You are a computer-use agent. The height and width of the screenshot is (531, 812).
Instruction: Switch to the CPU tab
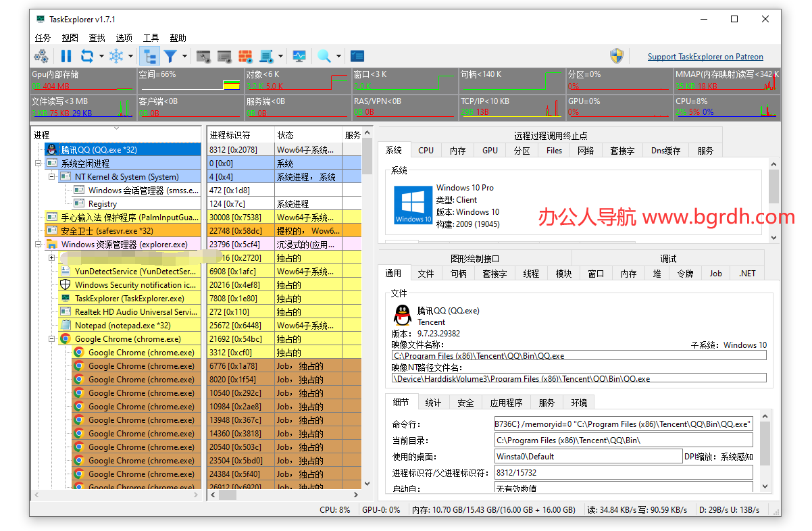[426, 150]
